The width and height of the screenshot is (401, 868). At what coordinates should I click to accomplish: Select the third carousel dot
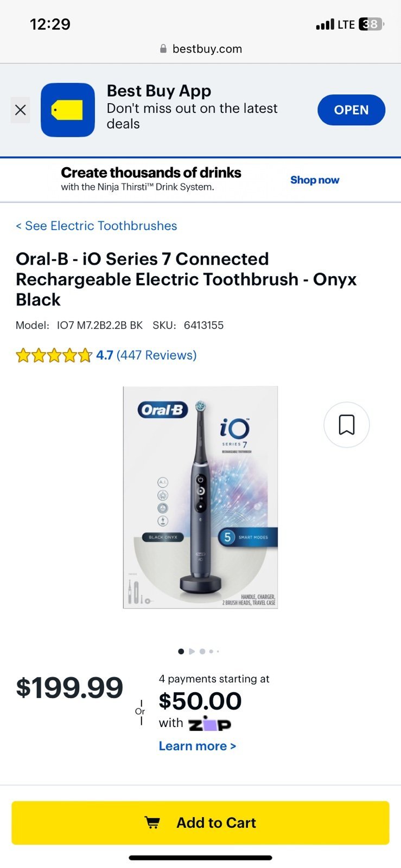(202, 652)
